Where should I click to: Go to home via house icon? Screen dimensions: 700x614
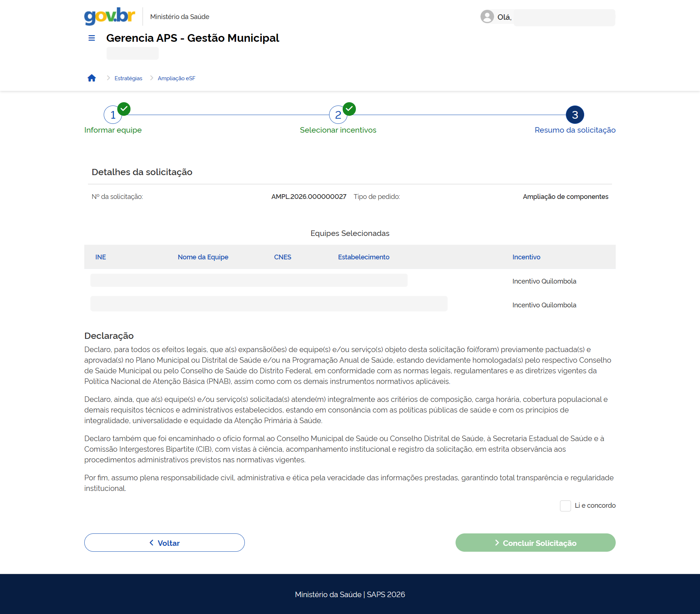[92, 78]
